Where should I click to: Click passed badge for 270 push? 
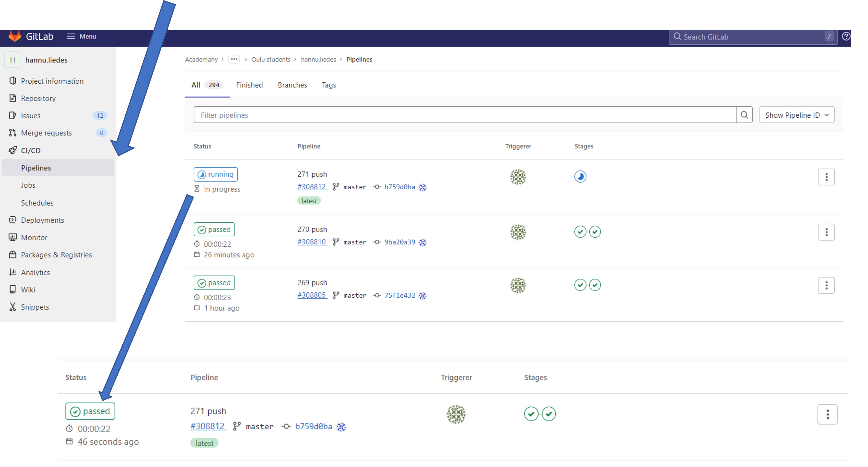(x=214, y=229)
